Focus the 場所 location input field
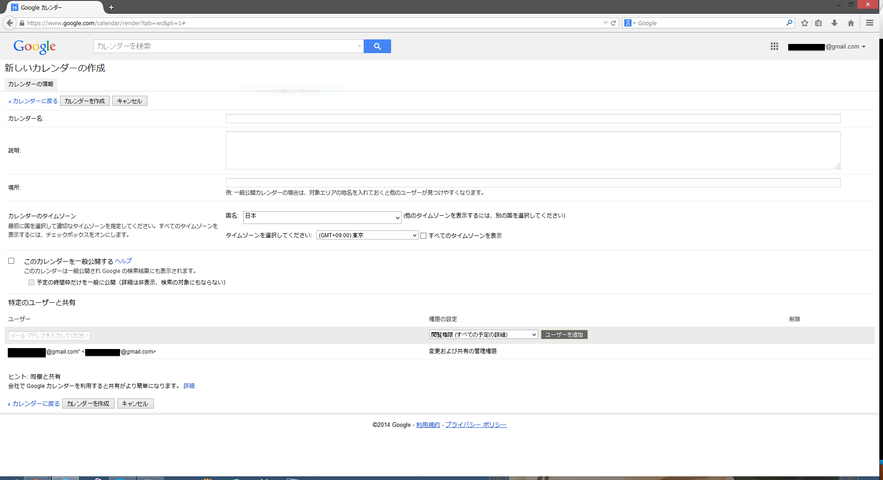The image size is (883, 480). [533, 183]
